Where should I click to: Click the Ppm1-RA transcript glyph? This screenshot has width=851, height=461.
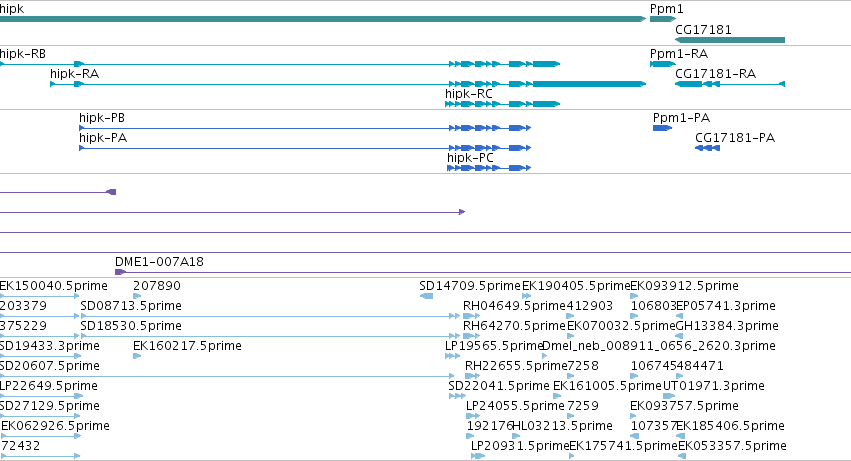point(663,64)
